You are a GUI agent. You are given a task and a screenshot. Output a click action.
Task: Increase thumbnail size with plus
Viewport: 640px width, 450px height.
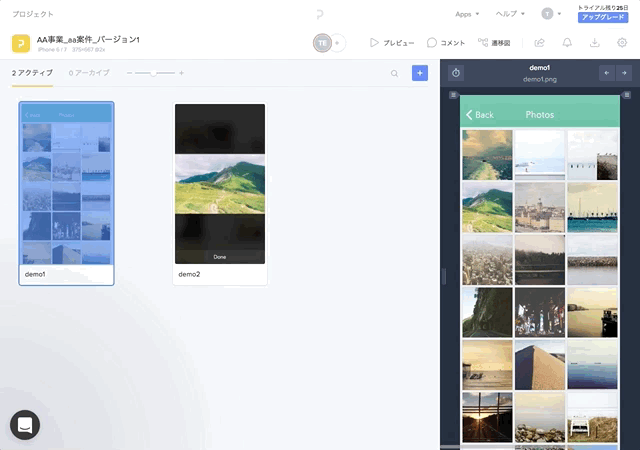tap(181, 73)
